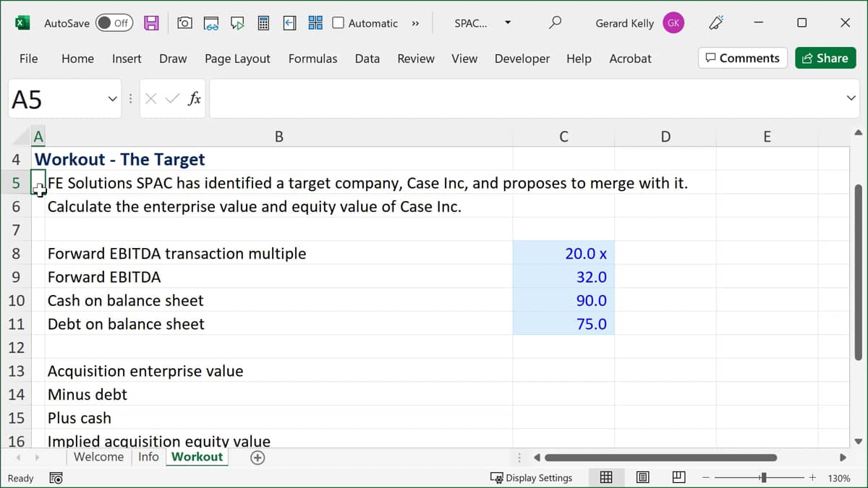Open the Help ribbon tab
The width and height of the screenshot is (868, 488).
tap(579, 59)
